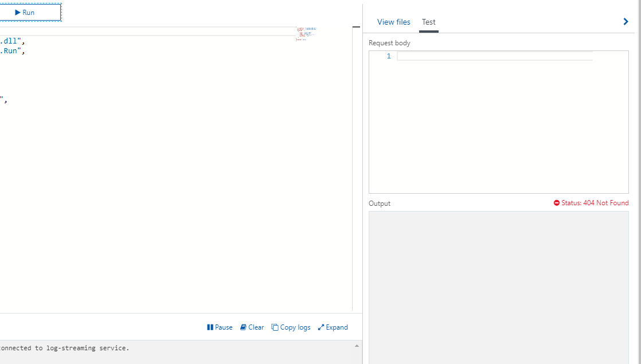Click the '.Run",' code line

[13, 51]
